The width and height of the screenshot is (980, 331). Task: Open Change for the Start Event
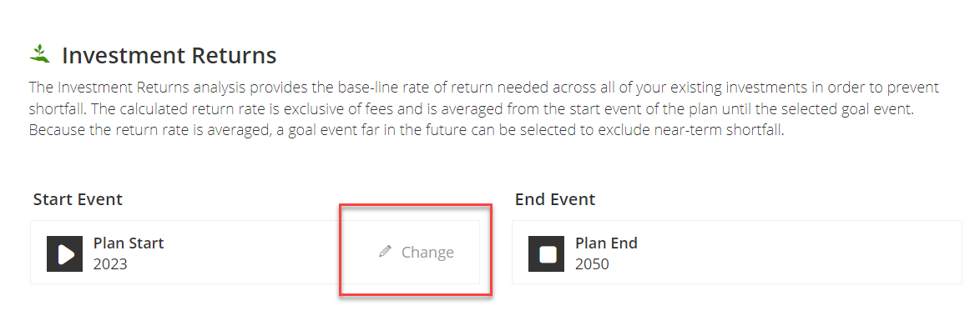(x=417, y=252)
